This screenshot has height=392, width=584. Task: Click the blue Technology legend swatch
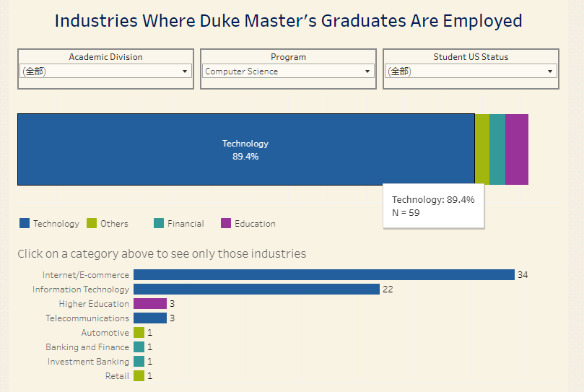25,223
